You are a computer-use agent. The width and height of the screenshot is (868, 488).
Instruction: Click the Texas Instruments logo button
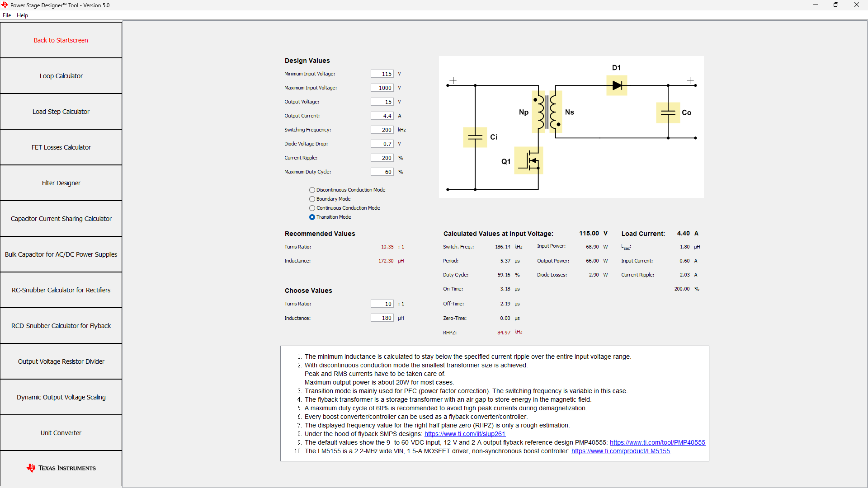pyautogui.click(x=61, y=468)
